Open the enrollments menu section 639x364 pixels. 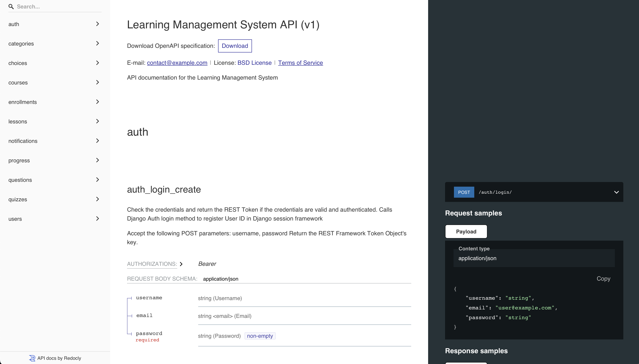point(55,102)
